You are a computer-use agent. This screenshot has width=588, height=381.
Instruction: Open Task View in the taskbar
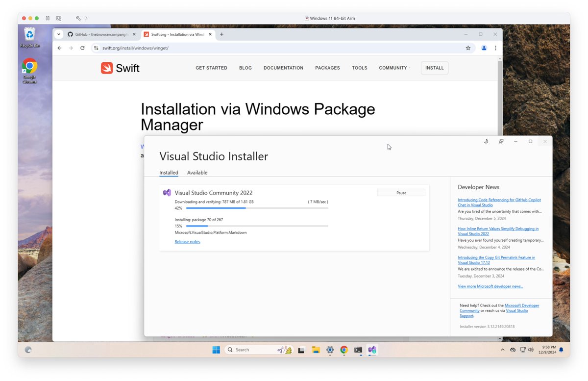coord(302,350)
